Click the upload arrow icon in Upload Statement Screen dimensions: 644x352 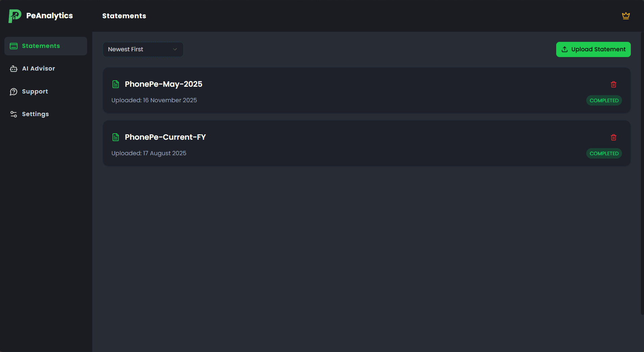pos(564,49)
